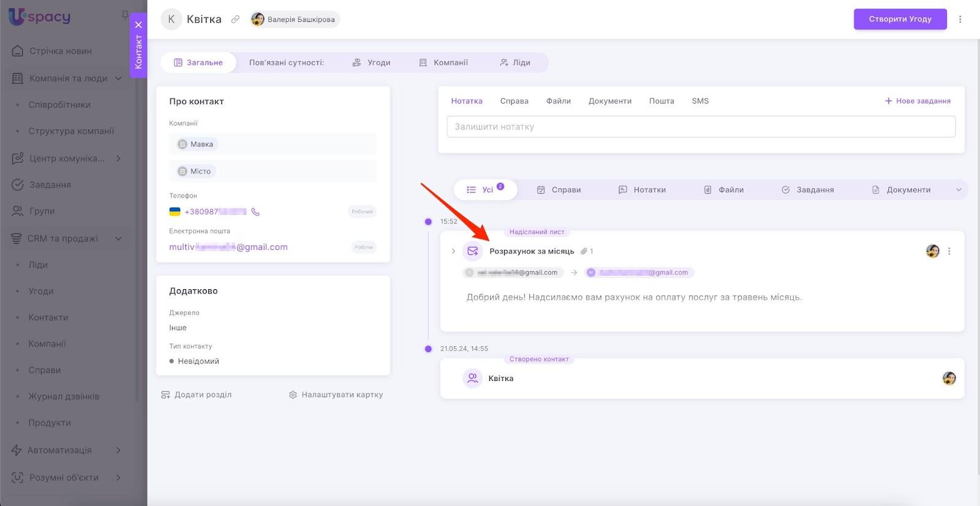Click the contact's gmail address link
980x506 pixels.
(x=228, y=247)
